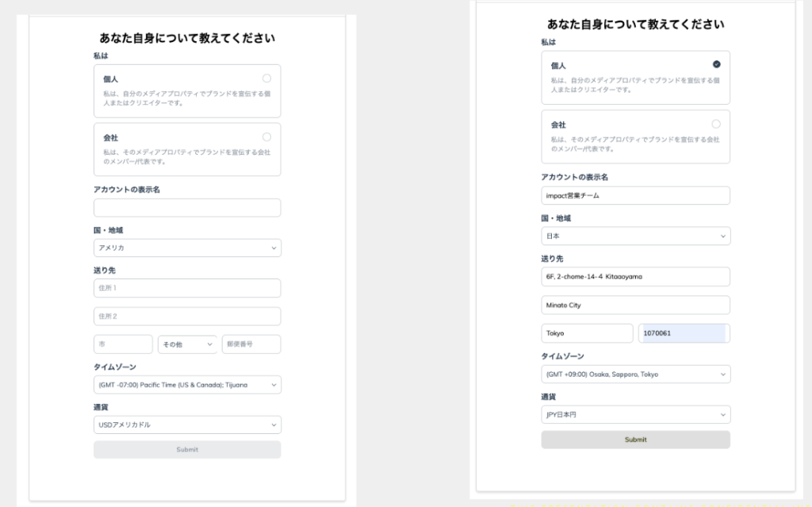Click the checked 個人 radio button
The width and height of the screenshot is (812, 507).
pyautogui.click(x=716, y=64)
